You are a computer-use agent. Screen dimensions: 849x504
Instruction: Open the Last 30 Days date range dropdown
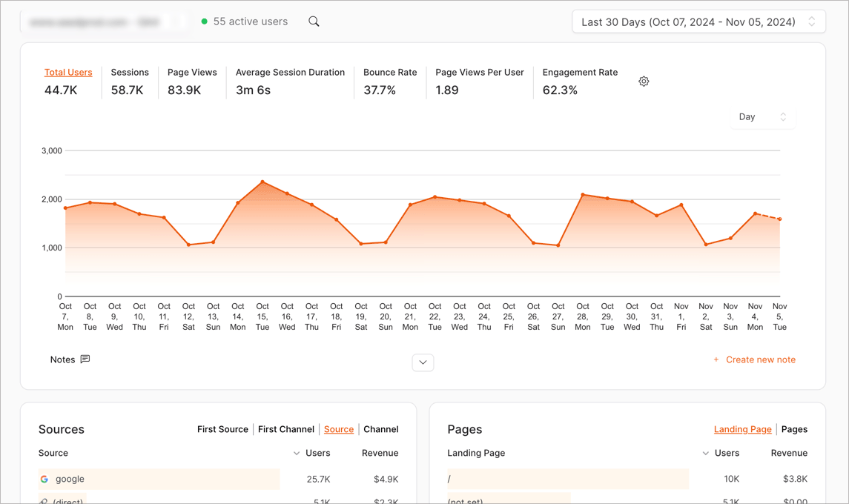(698, 21)
